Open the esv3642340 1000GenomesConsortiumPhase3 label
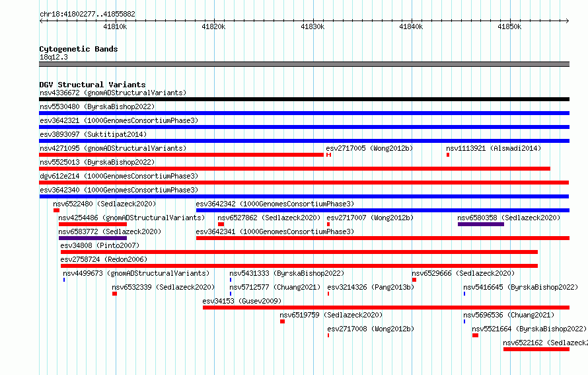The image size is (588, 375). [119, 190]
